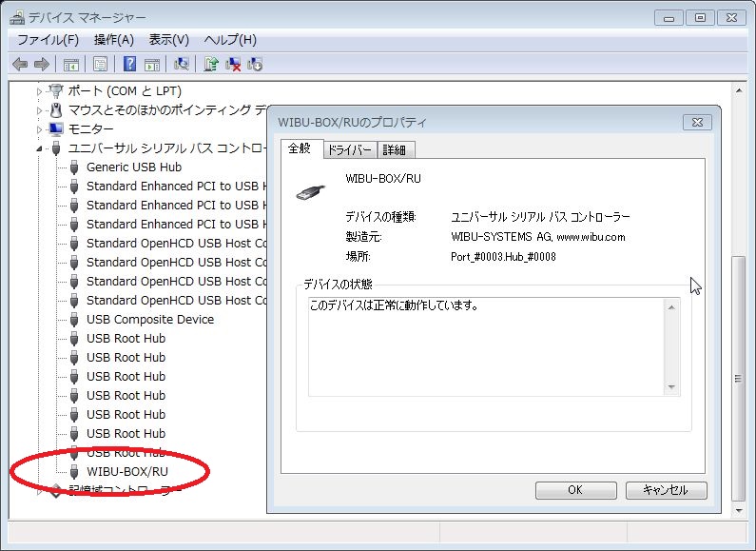
Task: Expand the マウス pointing devices node
Action: 40,110
